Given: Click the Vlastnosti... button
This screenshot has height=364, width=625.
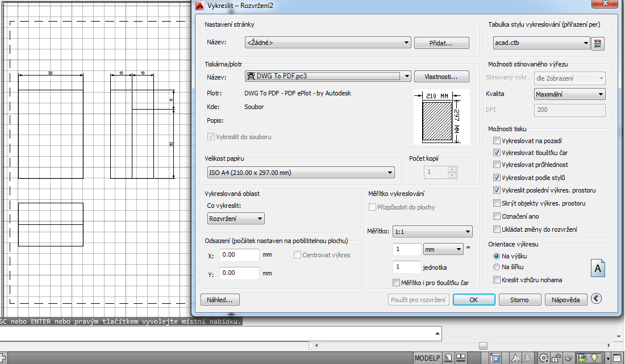Looking at the screenshot, I should pyautogui.click(x=441, y=77).
